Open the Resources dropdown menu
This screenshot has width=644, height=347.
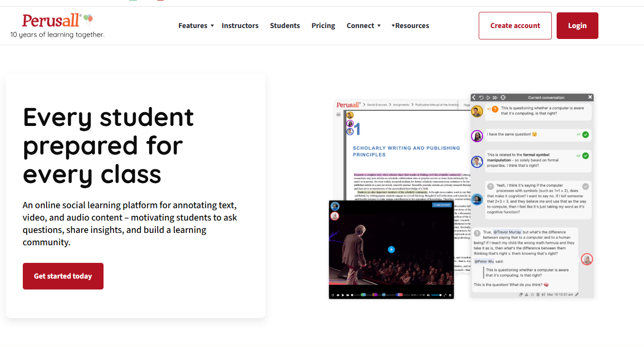(410, 26)
